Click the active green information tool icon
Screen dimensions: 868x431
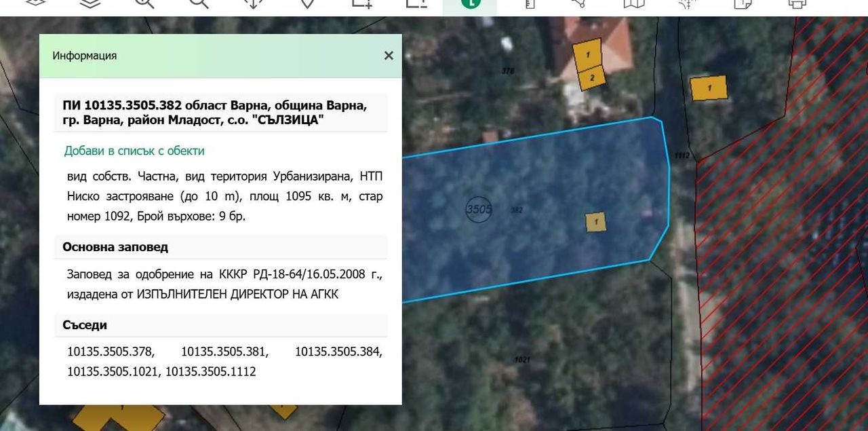469,3
